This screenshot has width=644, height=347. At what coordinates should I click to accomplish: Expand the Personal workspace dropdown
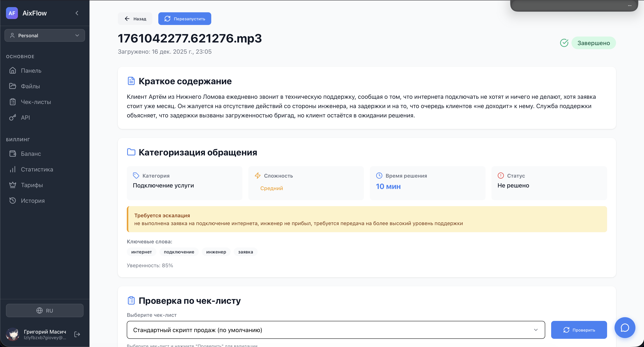coord(45,35)
